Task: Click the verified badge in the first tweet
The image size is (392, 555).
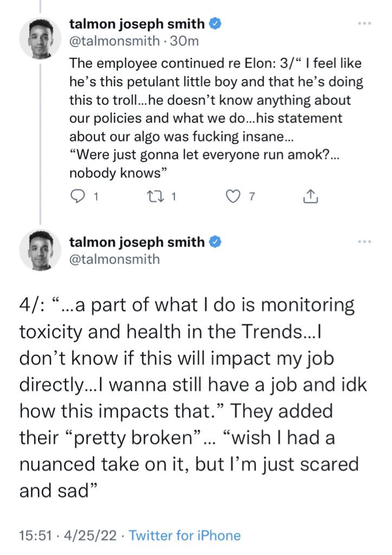Action: pos(215,24)
